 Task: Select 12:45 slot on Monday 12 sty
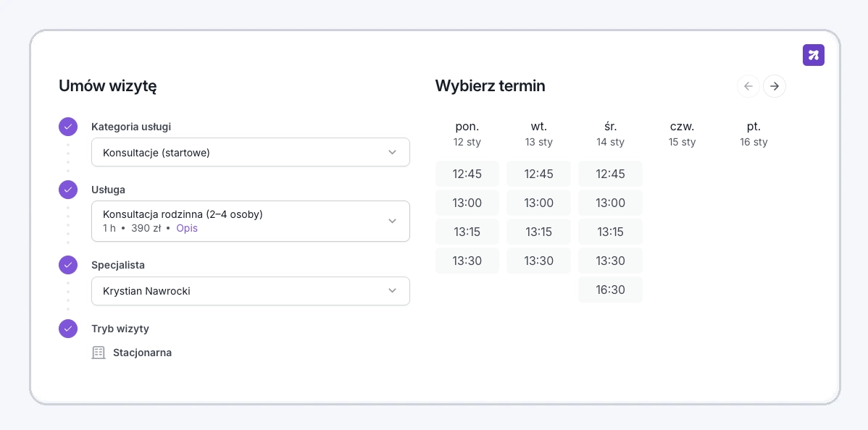pos(467,174)
